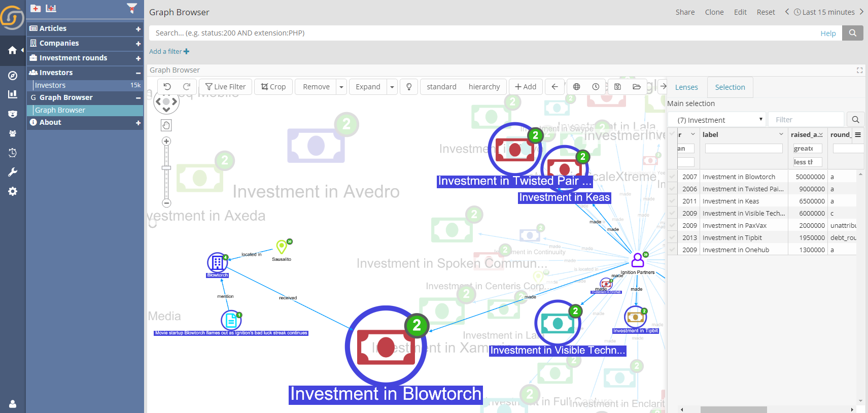Click Reset in the top menu
Image resolution: width=868 pixels, height=413 pixels.
click(x=766, y=12)
